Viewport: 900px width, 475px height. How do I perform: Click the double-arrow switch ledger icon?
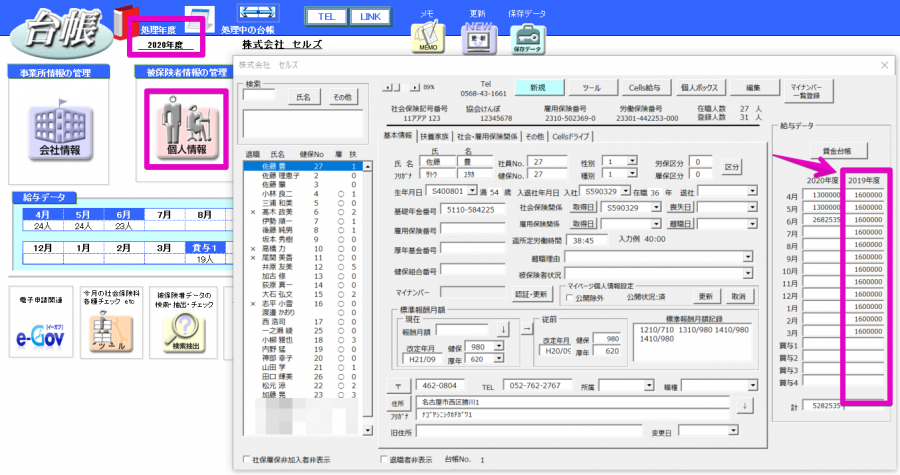pos(257,12)
